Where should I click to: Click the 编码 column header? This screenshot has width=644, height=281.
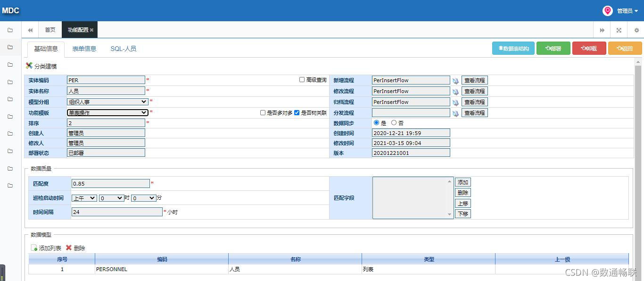[162, 259]
